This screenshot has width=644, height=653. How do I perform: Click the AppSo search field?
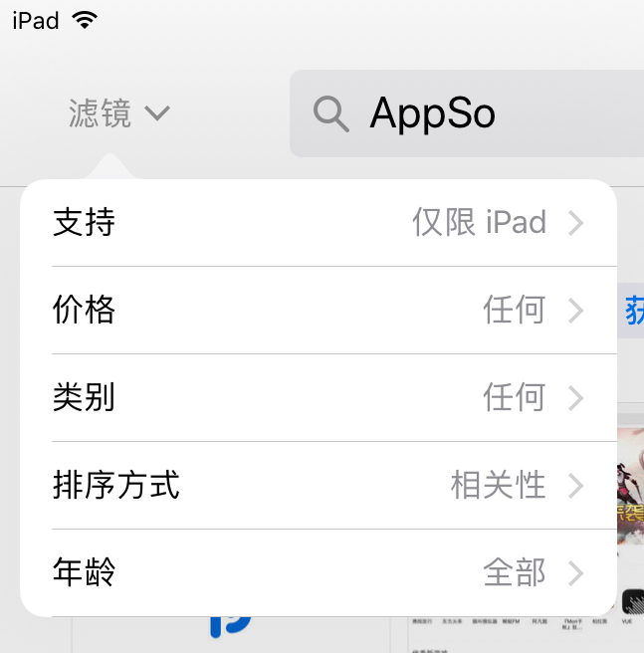click(467, 113)
